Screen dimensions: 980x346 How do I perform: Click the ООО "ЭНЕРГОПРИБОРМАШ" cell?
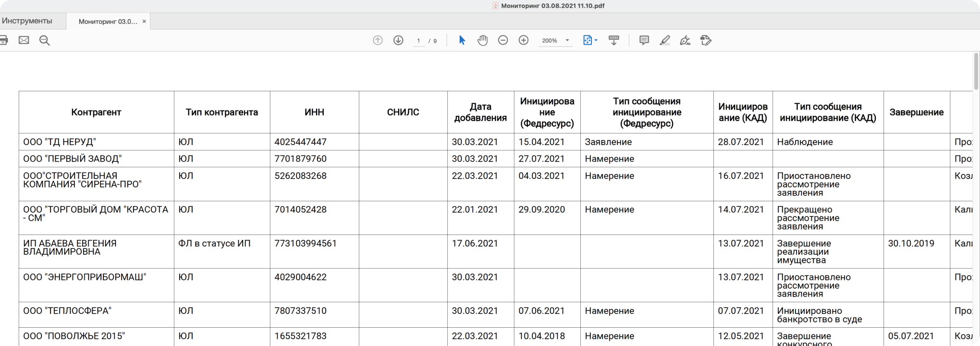96,285
